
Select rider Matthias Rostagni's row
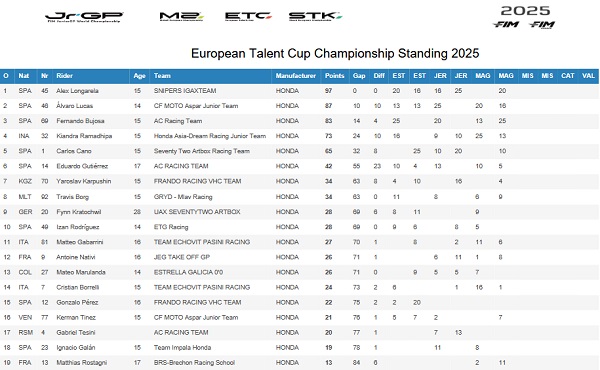pos(299,362)
